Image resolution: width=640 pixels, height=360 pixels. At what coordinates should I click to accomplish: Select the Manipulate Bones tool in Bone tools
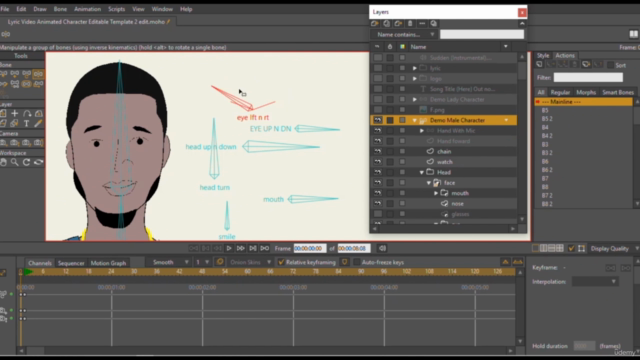[x=38, y=74]
